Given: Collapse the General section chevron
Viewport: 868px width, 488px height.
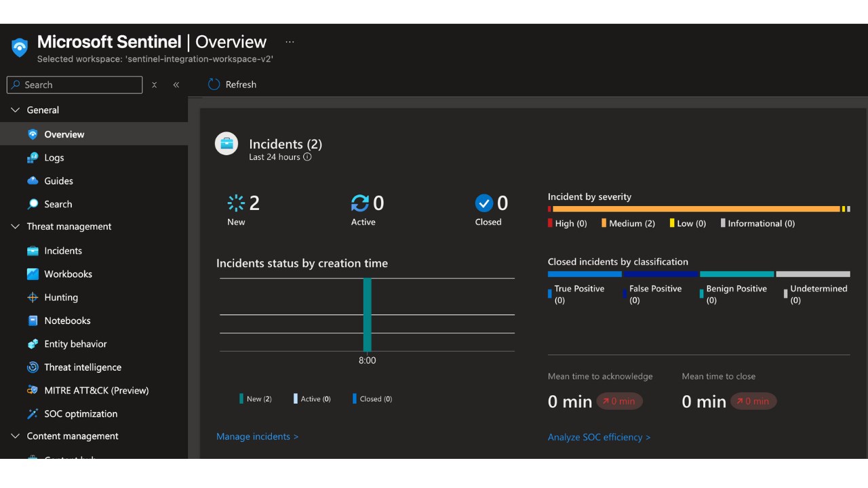Looking at the screenshot, I should point(15,110).
